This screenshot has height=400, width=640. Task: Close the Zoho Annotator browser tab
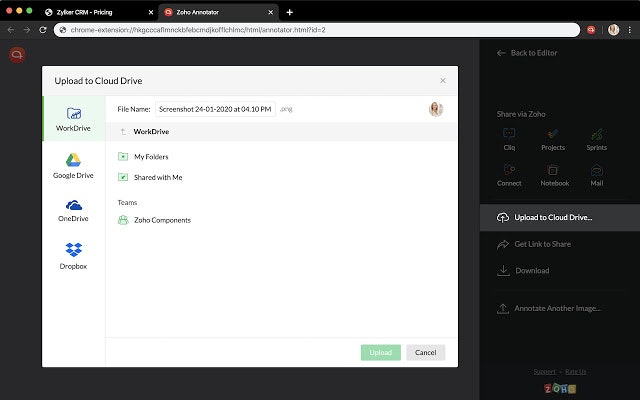(270, 12)
